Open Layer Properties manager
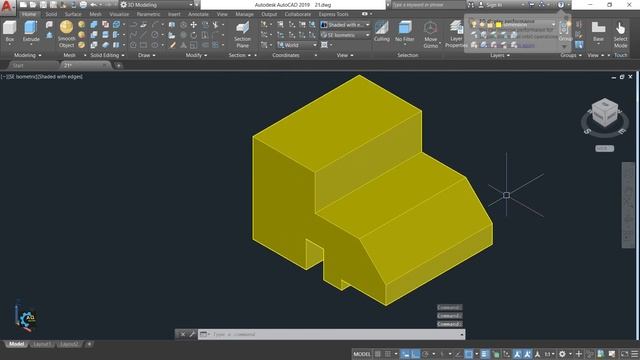Viewport: 640px width, 360px height. [x=456, y=34]
